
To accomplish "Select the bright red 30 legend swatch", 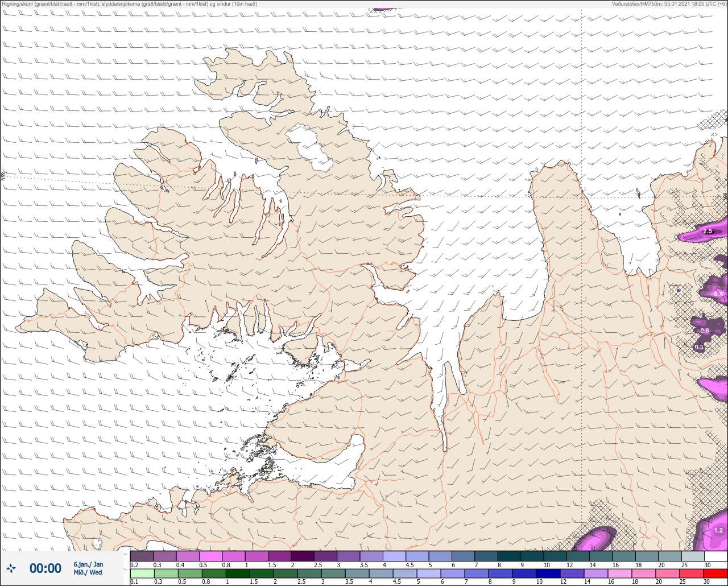I will point(715,573).
